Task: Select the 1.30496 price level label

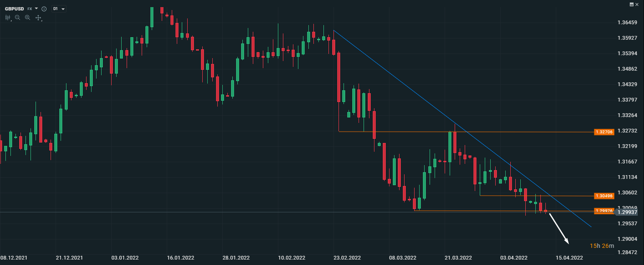Action: click(604, 196)
